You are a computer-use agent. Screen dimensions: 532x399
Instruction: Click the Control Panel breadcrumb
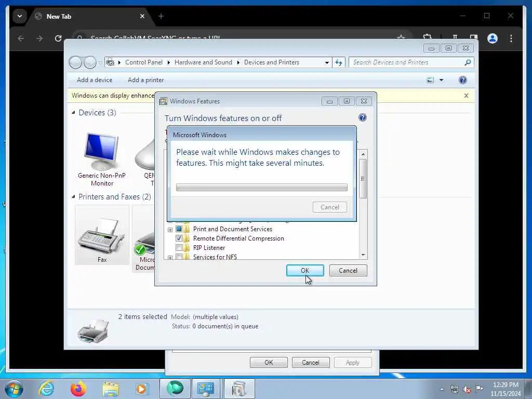[144, 62]
